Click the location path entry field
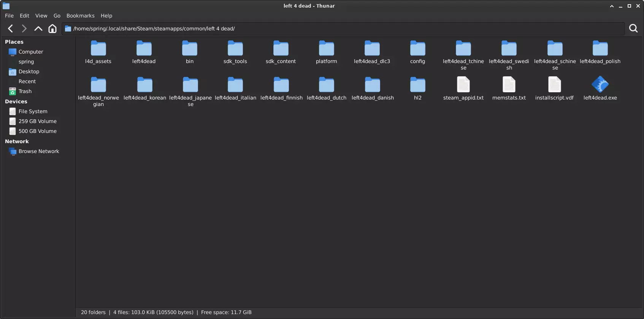The width and height of the screenshot is (644, 319). 343,28
